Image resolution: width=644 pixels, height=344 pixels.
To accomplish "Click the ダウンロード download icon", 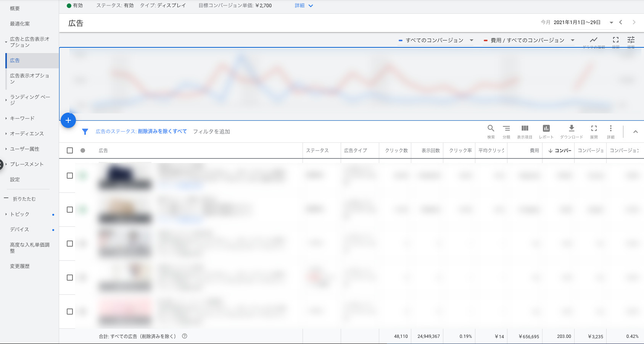I will coord(571,129).
